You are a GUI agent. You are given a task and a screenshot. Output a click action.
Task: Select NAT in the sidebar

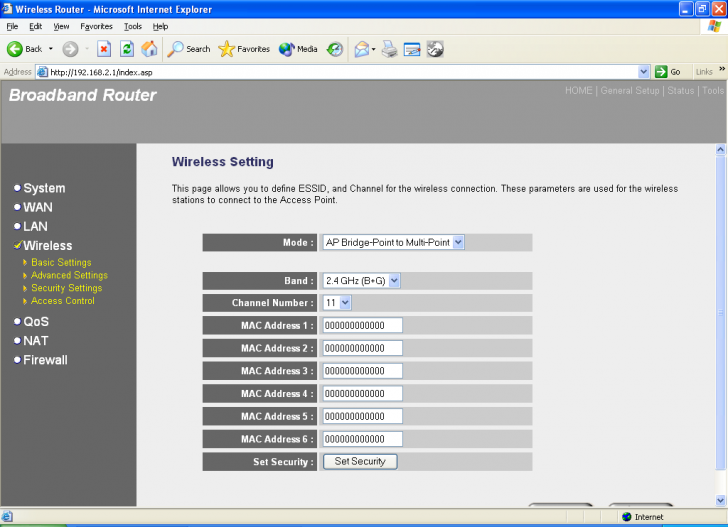(x=36, y=340)
